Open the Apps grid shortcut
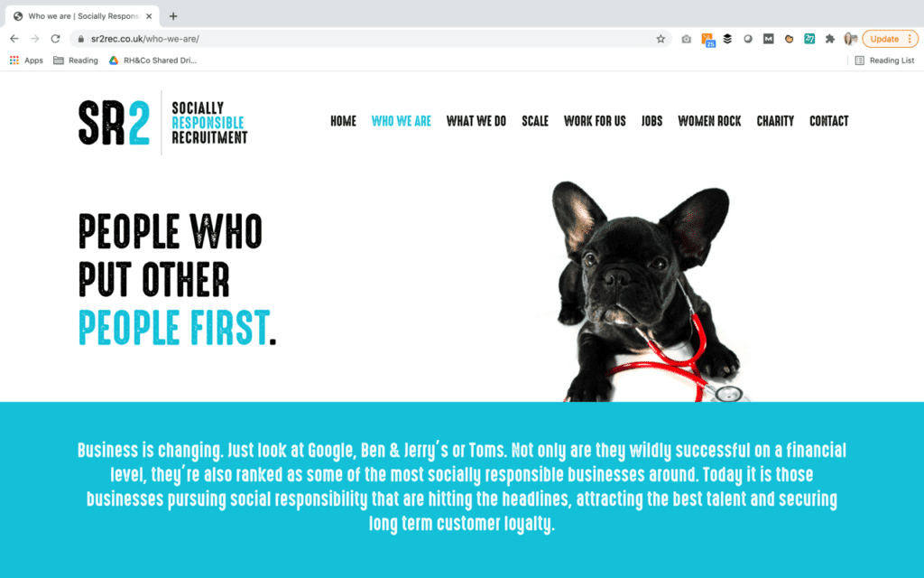This screenshot has width=924, height=578. click(26, 61)
